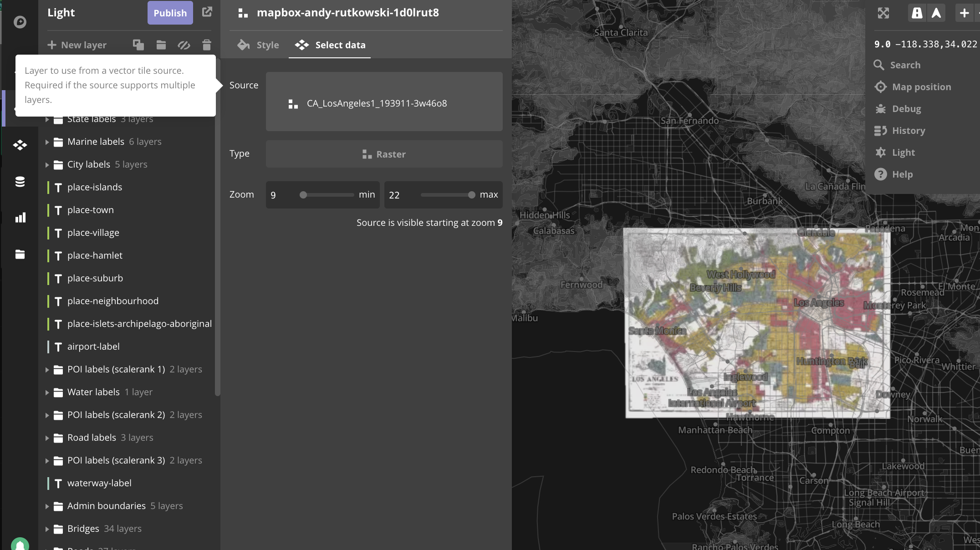
Task: Click the delete layer trash icon
Action: click(x=207, y=45)
